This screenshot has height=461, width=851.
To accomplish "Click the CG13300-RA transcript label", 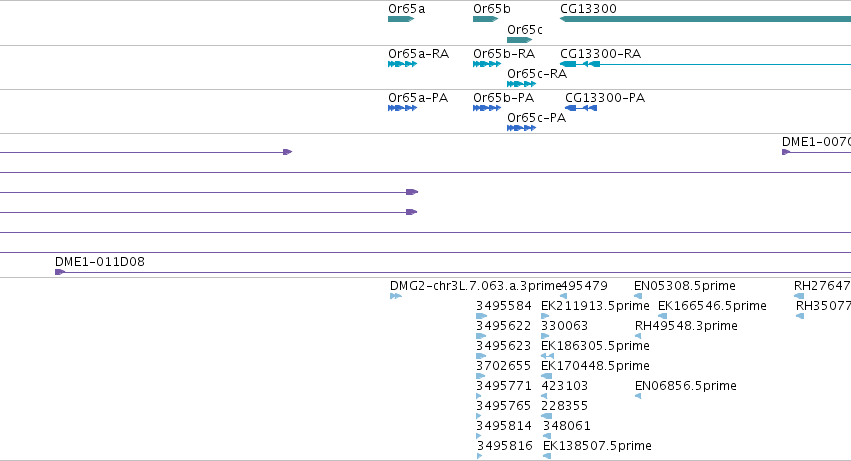I will pyautogui.click(x=600, y=54).
